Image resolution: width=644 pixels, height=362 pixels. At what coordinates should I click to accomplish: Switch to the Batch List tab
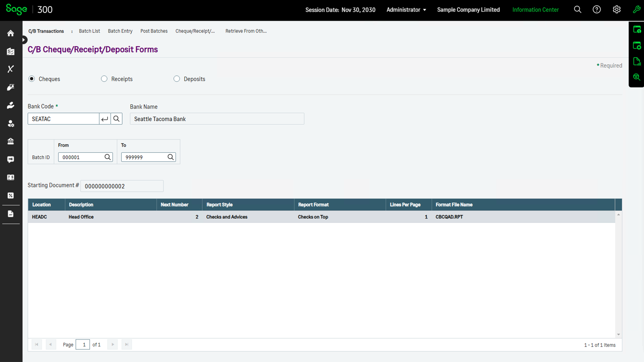tap(89, 31)
